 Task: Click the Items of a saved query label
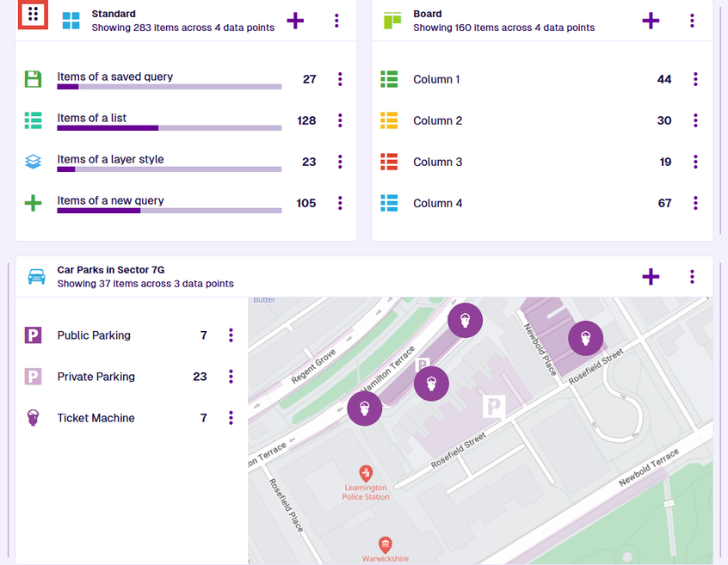[114, 77]
